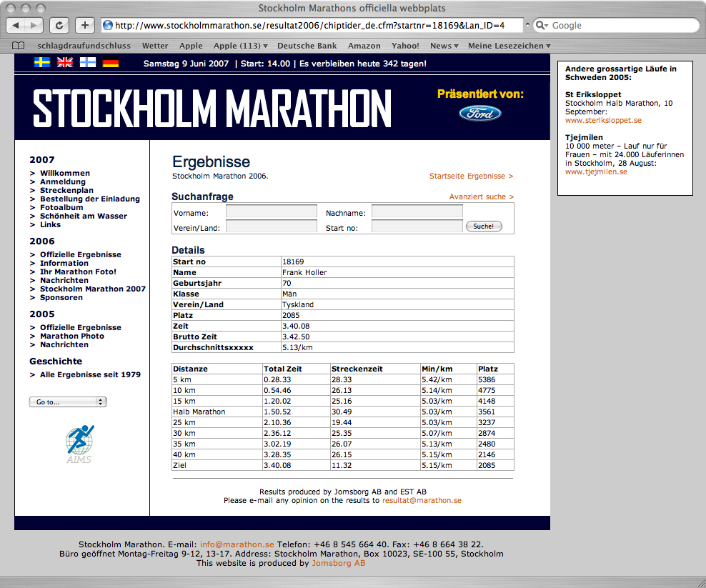Choose the German flag icon

tap(110, 63)
